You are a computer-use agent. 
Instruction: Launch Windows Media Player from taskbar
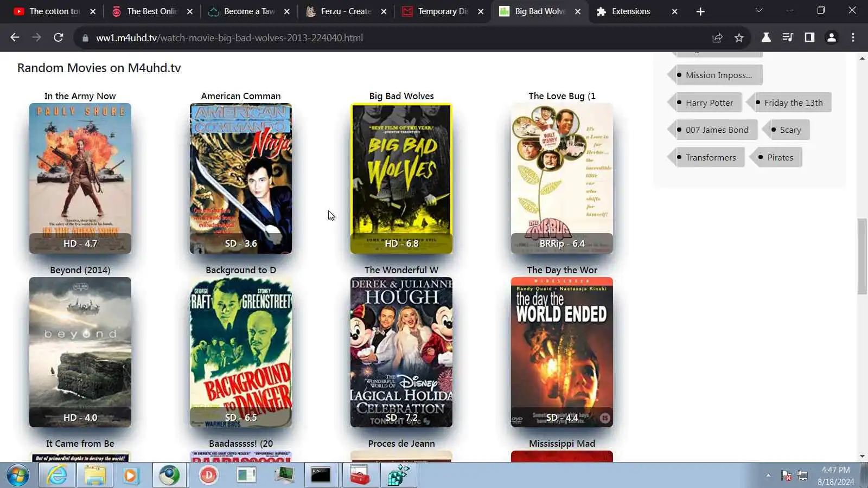click(x=131, y=476)
